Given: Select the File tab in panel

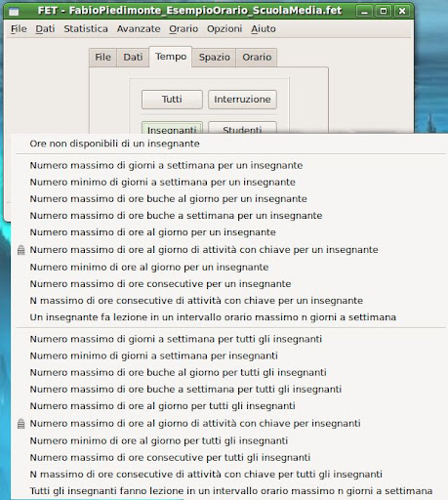Looking at the screenshot, I should tap(102, 58).
